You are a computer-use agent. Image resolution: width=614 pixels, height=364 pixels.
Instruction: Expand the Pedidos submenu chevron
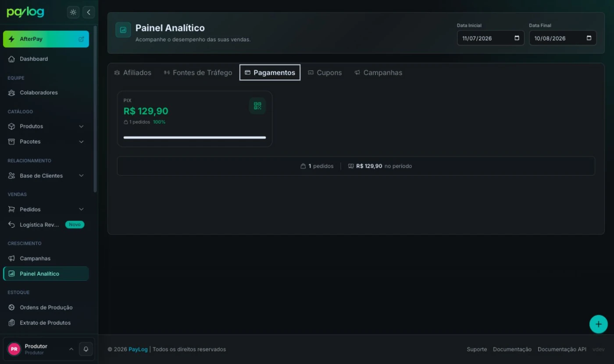coord(81,209)
